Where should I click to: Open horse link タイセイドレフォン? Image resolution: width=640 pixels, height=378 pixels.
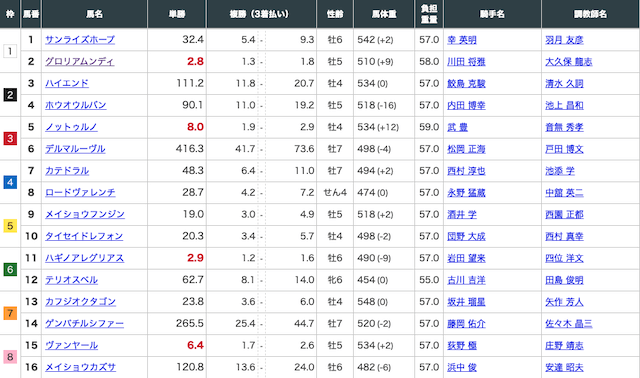pyautogui.click(x=84, y=236)
